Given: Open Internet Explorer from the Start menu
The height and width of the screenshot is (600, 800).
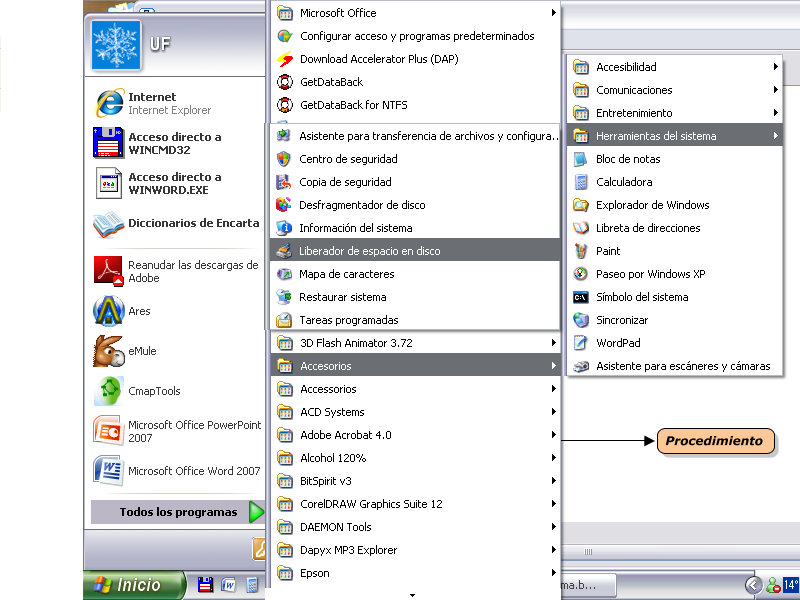Looking at the screenshot, I should pyautogui.click(x=168, y=103).
